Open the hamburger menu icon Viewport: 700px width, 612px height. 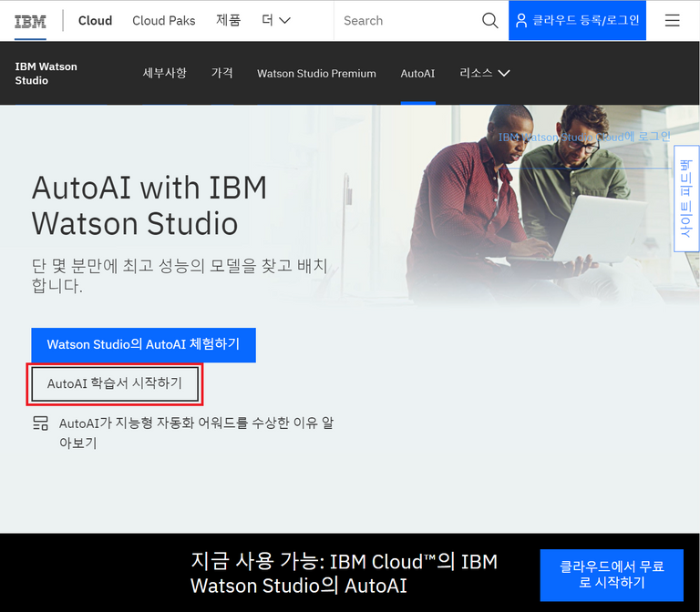click(672, 21)
